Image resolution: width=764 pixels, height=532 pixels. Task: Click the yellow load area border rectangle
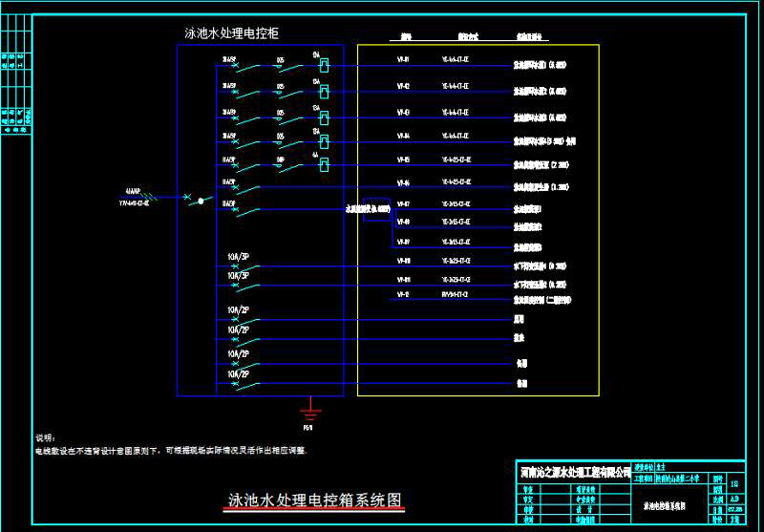click(599, 220)
